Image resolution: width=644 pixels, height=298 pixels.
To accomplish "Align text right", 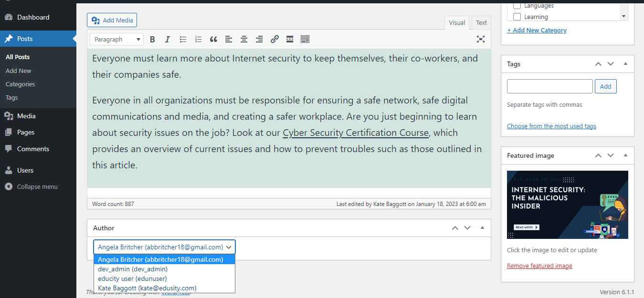I will click(259, 39).
